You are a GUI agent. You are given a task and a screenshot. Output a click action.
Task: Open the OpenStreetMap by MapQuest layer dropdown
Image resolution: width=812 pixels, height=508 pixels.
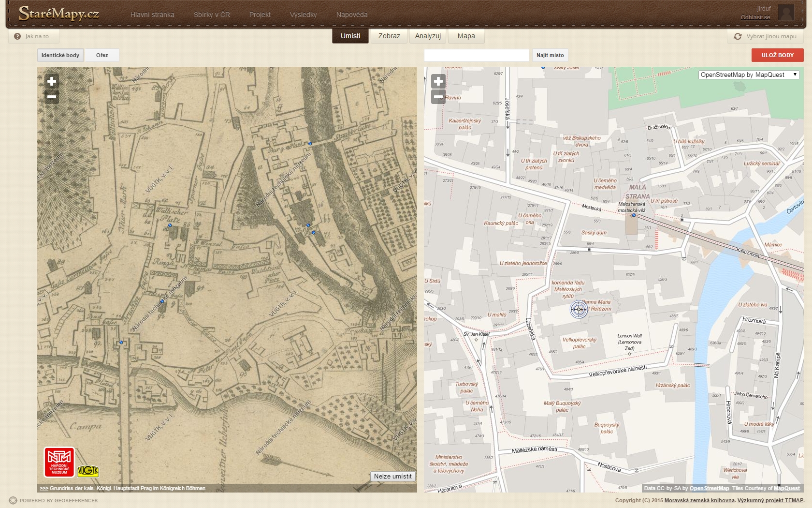pos(749,75)
